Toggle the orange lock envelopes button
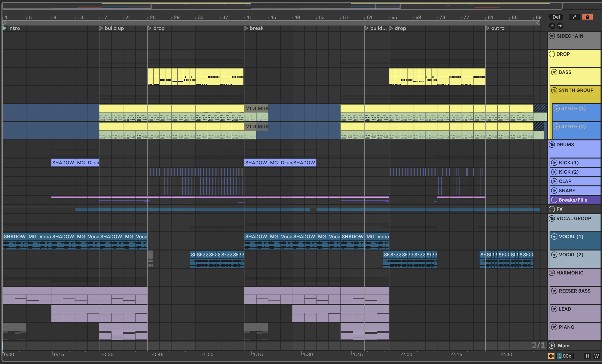This screenshot has height=364, width=602. tap(587, 17)
